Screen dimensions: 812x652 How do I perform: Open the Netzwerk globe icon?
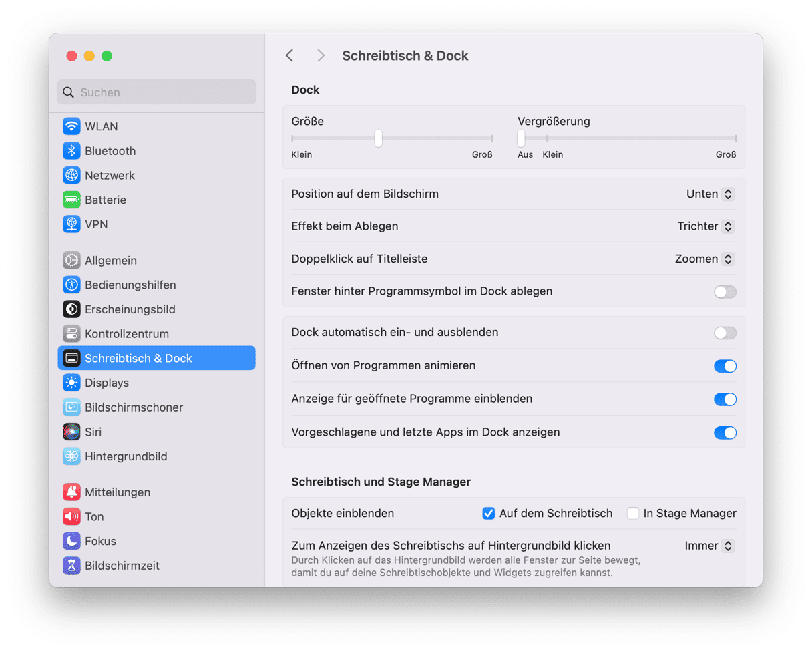pos(71,176)
